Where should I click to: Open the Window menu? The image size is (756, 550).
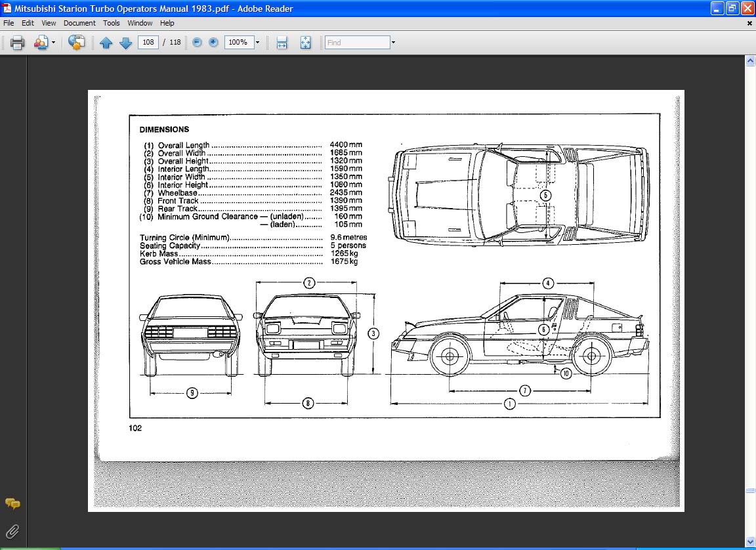(x=140, y=23)
